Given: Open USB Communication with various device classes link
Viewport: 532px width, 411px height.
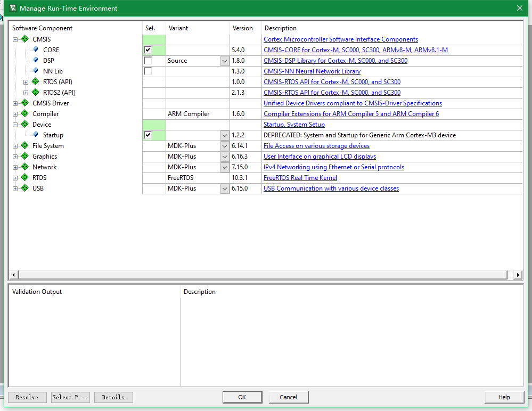Looking at the screenshot, I should [331, 188].
